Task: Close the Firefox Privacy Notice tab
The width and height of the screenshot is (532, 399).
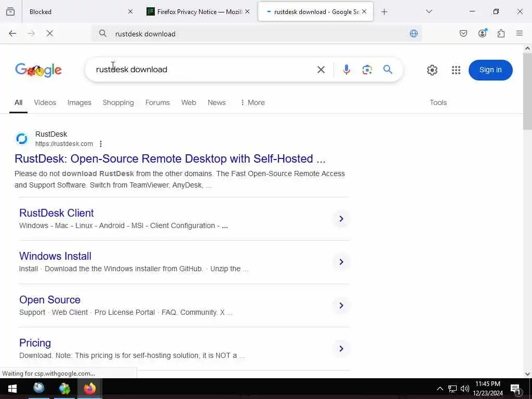Action: (x=247, y=12)
